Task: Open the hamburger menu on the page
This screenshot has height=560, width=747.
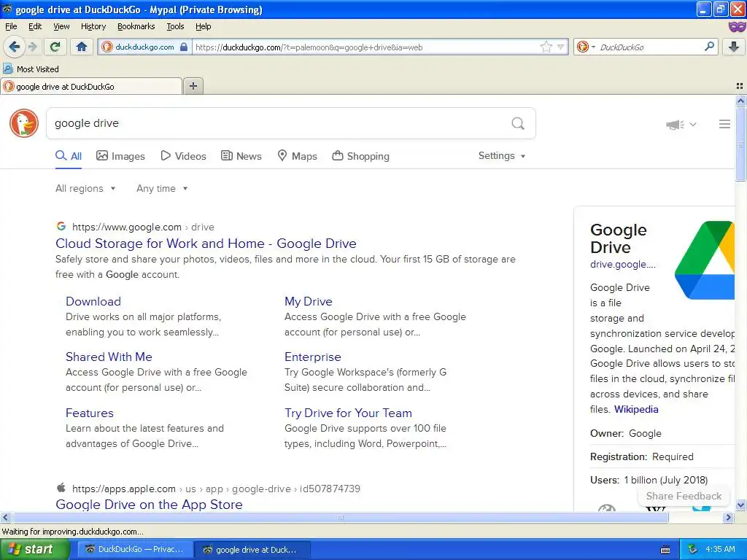Action: click(x=724, y=124)
